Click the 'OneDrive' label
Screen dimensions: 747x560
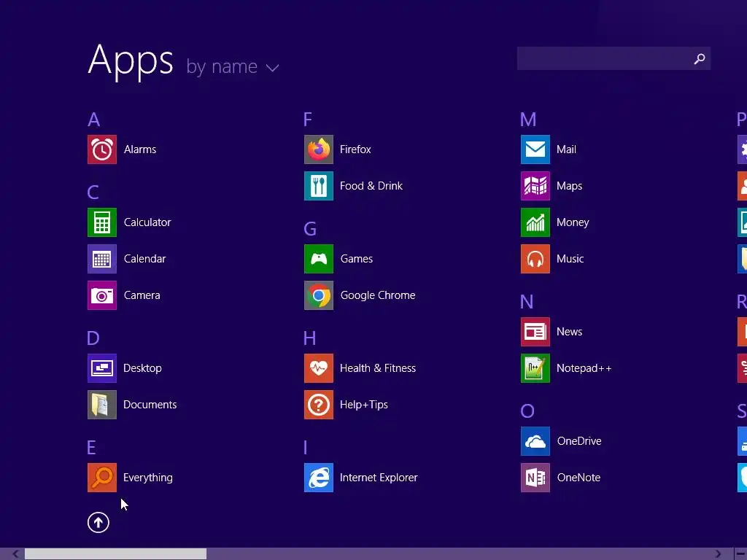pyautogui.click(x=579, y=441)
